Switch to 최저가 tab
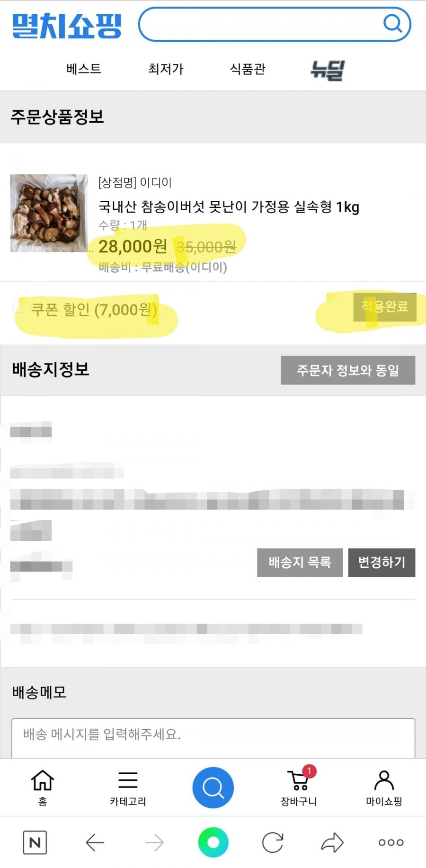 [x=166, y=69]
